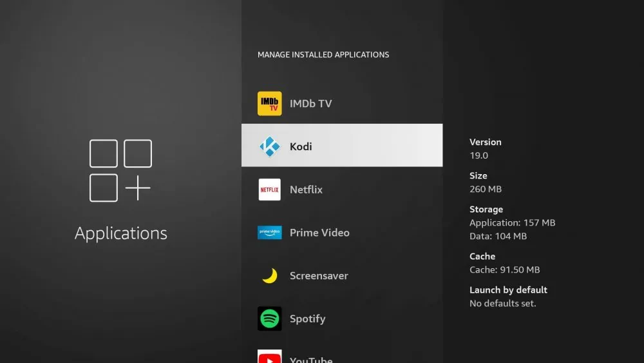Select the Kodi logo icon

click(x=269, y=146)
